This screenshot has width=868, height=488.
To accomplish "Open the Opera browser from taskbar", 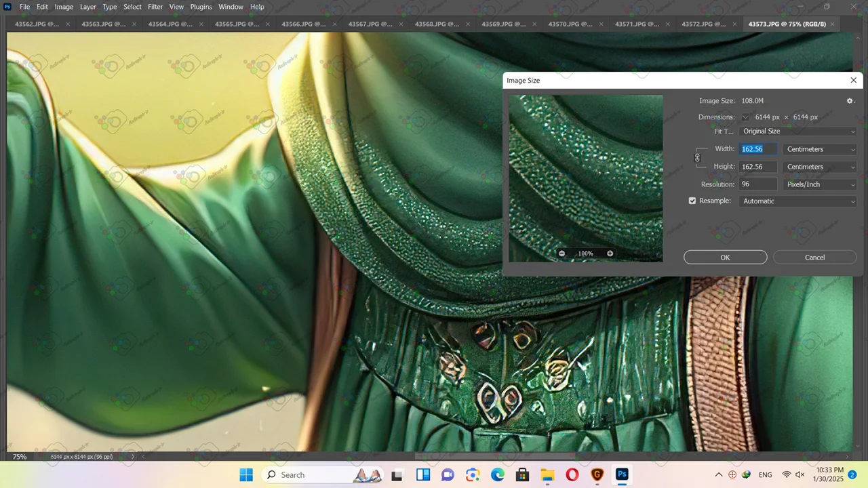I will pos(572,474).
